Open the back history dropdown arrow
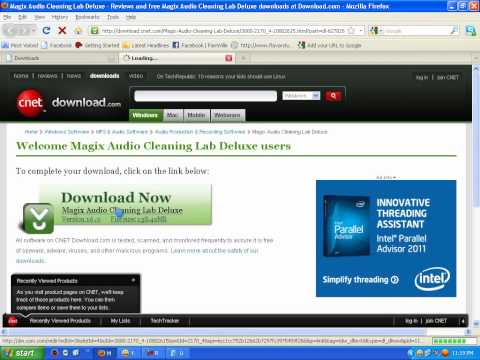 [33, 31]
